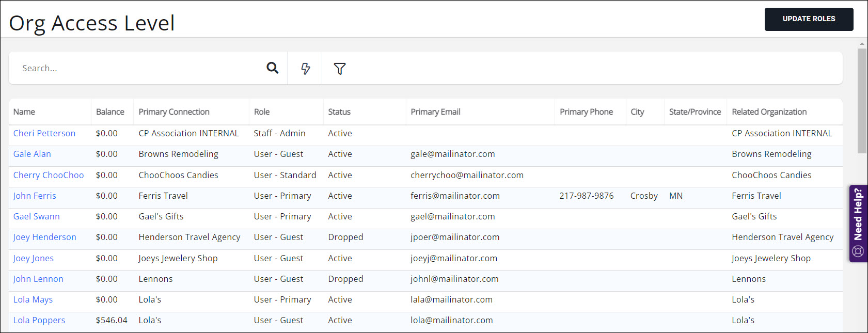
Task: Open John Ferris contact link
Action: (35, 196)
